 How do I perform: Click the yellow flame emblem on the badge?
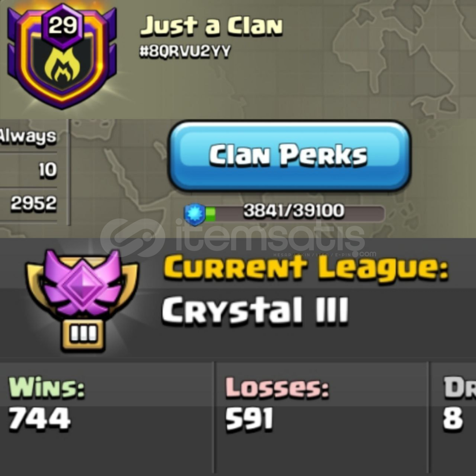tap(63, 66)
